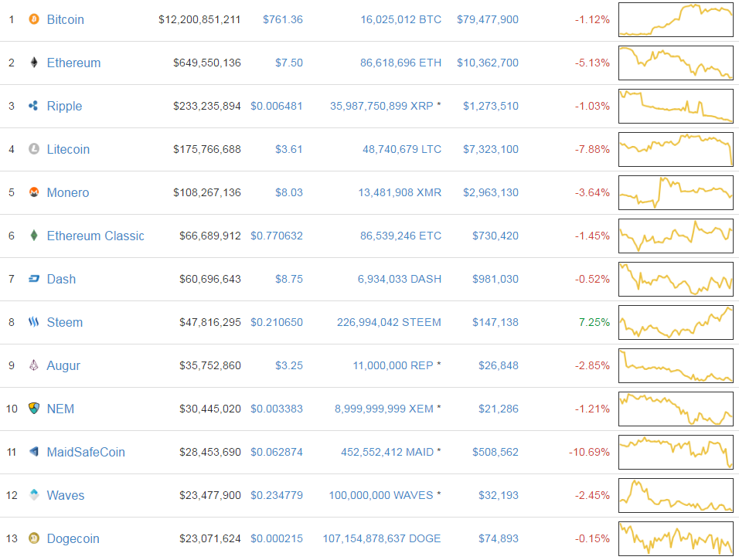
Task: View Ripple price sparkline chart
Action: pos(676,107)
